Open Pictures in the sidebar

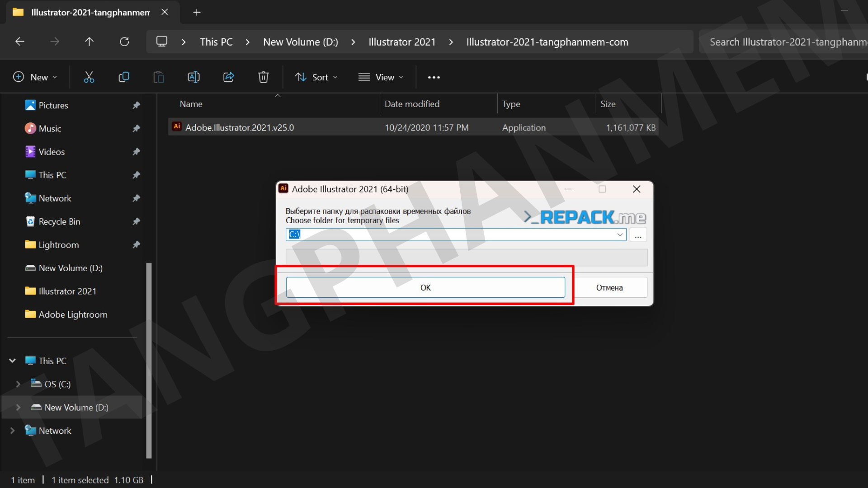click(53, 105)
